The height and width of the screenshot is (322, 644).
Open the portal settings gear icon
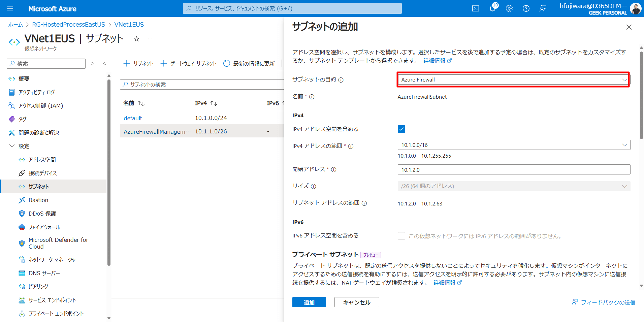509,8
